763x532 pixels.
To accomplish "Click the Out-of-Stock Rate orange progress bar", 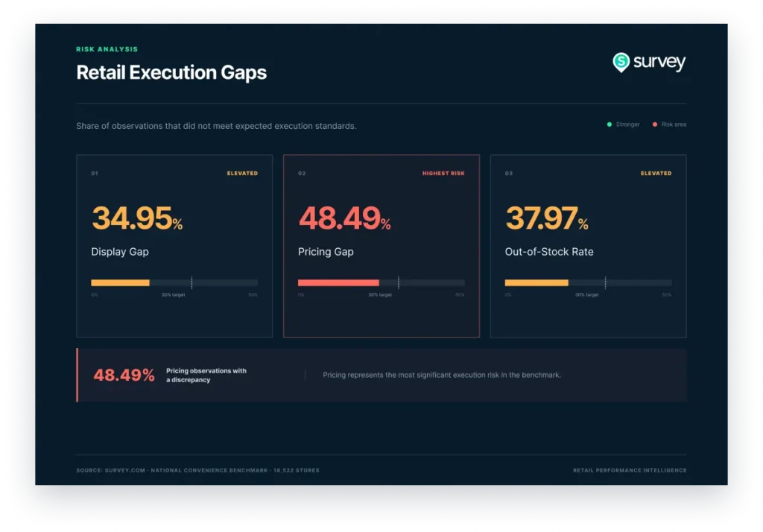I will tap(536, 283).
